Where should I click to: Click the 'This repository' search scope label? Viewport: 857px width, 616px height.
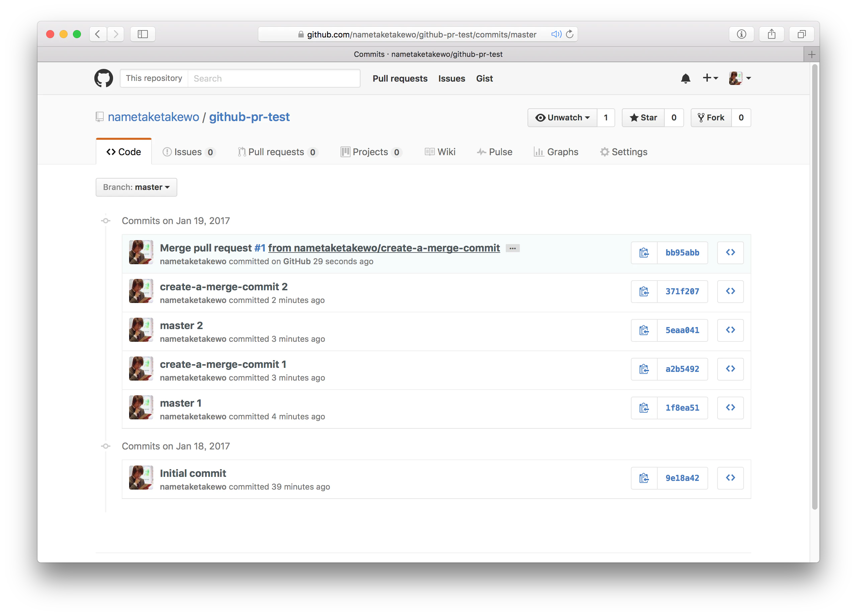[x=154, y=78]
